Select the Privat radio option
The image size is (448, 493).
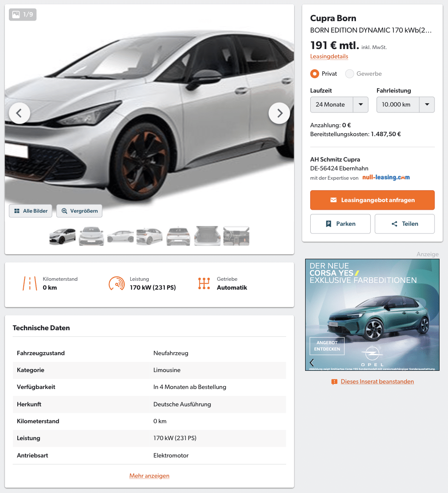coord(314,74)
